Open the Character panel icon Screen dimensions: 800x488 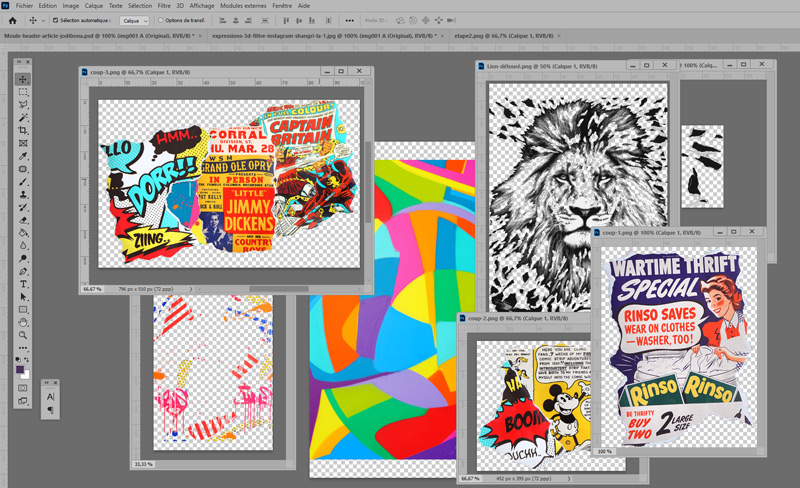point(50,397)
